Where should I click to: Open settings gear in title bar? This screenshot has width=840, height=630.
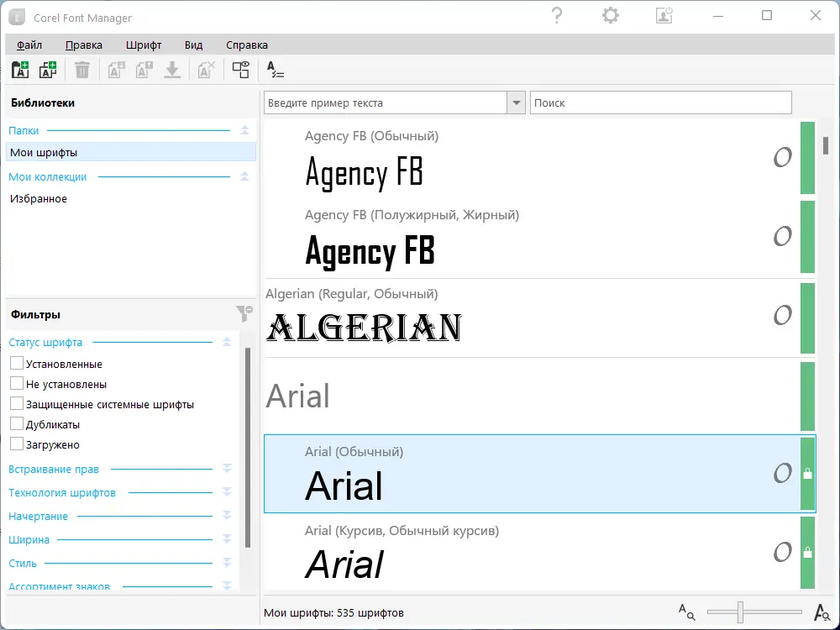coord(610,15)
